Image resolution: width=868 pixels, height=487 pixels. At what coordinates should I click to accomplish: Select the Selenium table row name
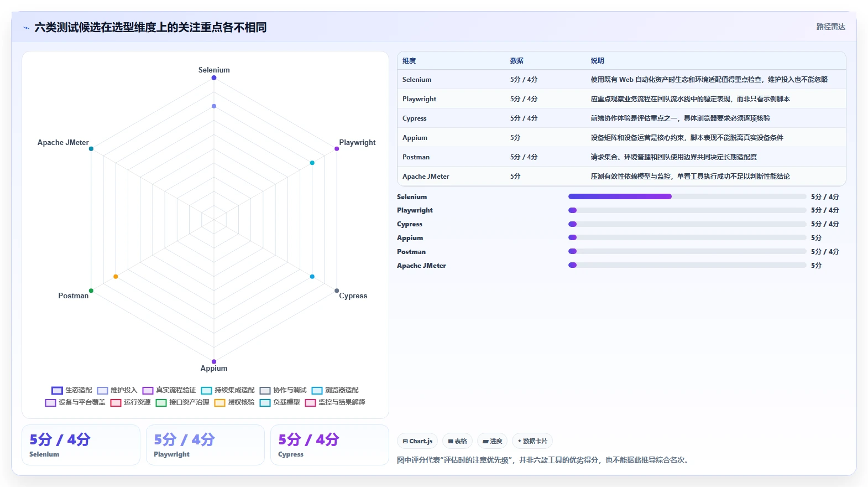[x=417, y=80]
